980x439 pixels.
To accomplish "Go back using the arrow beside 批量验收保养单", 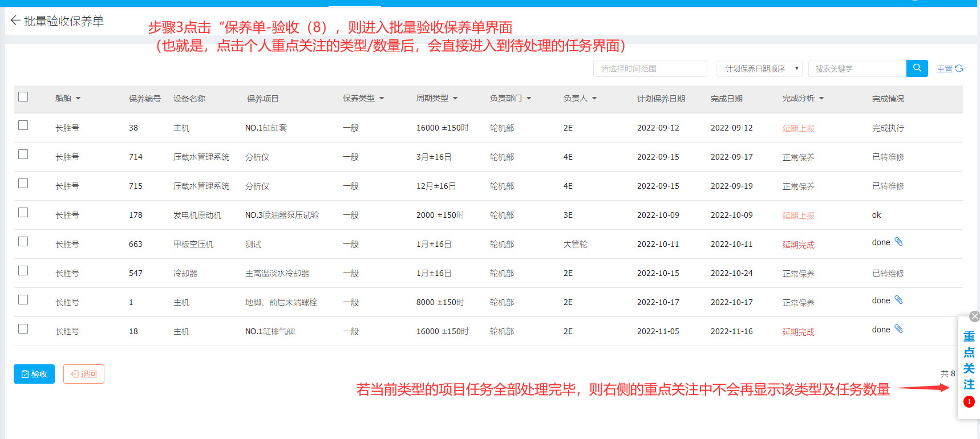I will pos(15,21).
